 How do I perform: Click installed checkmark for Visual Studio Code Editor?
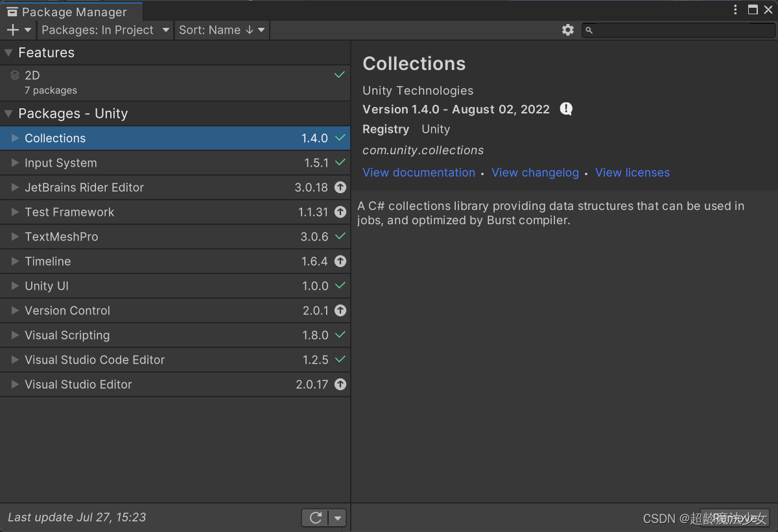point(340,360)
